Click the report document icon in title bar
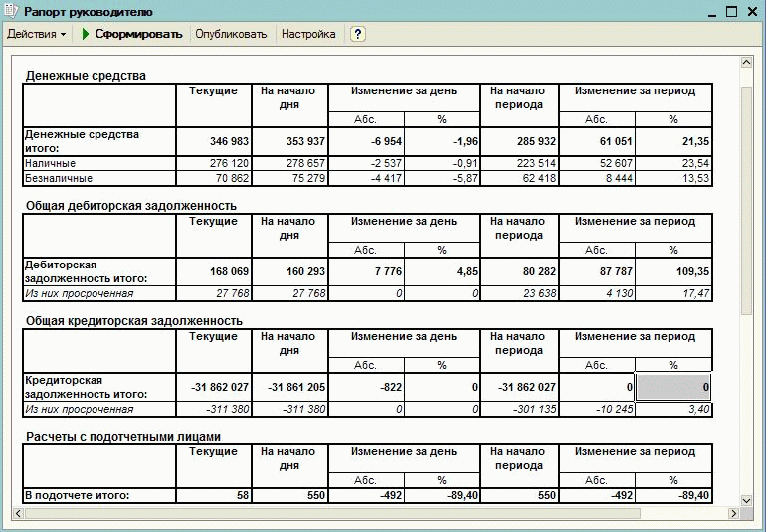The height and width of the screenshot is (532, 766). (x=12, y=11)
